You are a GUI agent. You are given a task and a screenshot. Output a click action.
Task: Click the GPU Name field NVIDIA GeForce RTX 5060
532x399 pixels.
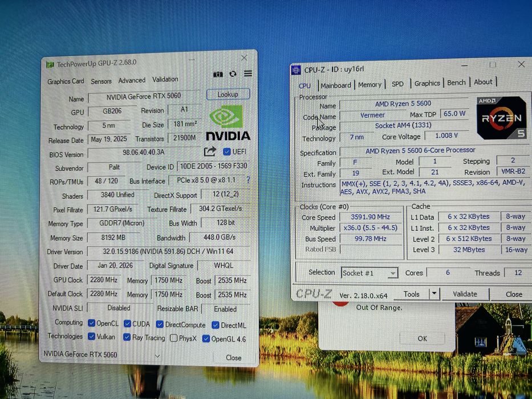(x=144, y=96)
